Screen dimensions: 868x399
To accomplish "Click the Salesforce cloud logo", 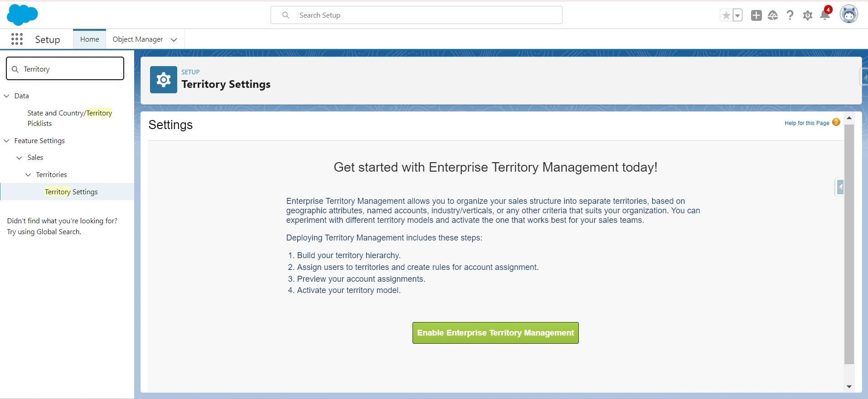I will (x=22, y=15).
